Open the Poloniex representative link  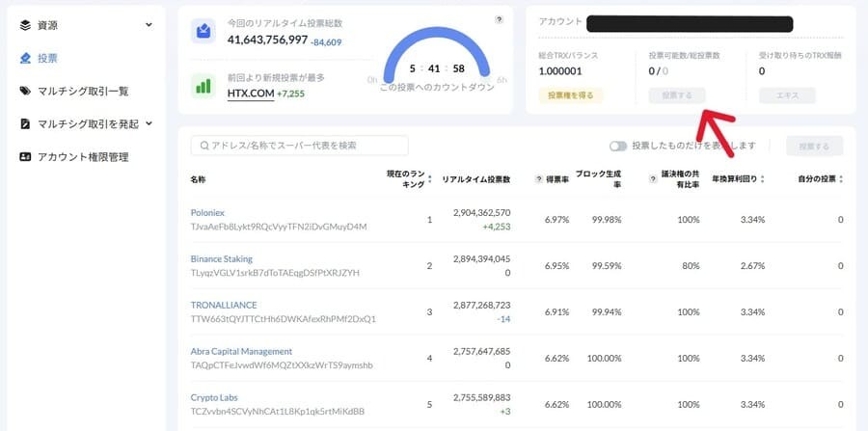click(207, 212)
